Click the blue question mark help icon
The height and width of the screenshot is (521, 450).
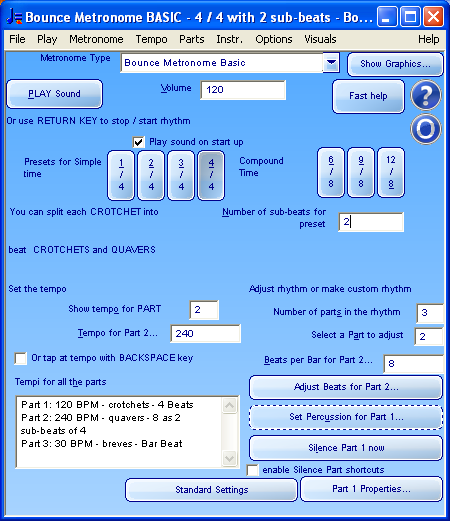[426, 95]
